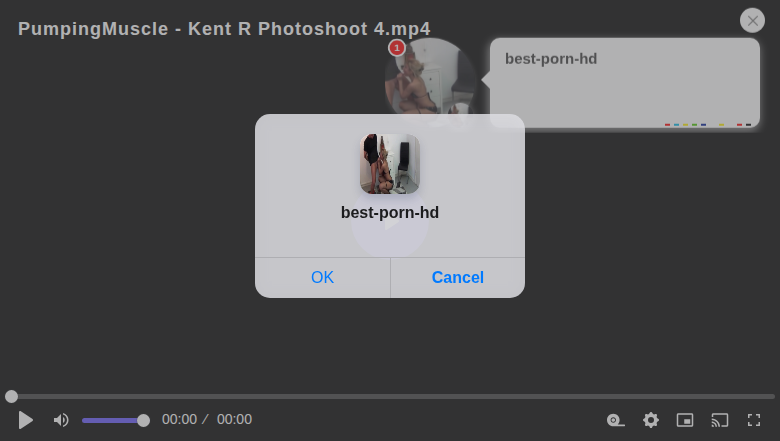The image size is (780, 441).
Task: Click the notification speech bubble message
Action: point(624,82)
